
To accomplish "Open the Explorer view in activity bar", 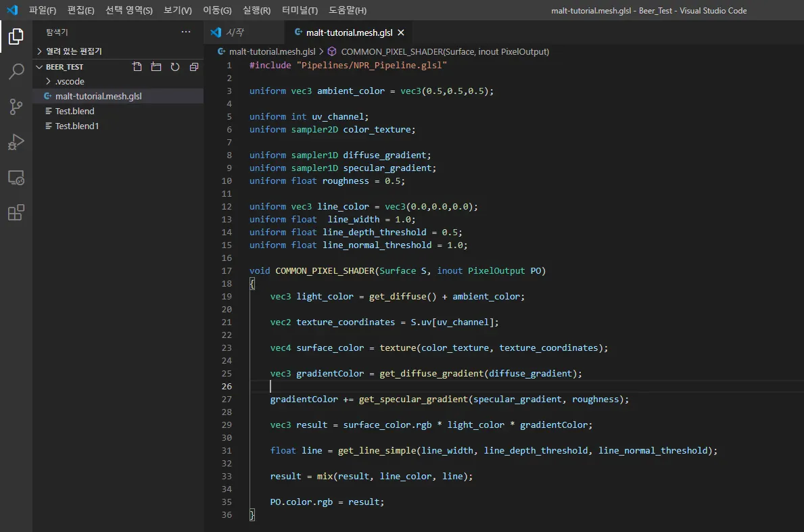I will pyautogui.click(x=16, y=37).
